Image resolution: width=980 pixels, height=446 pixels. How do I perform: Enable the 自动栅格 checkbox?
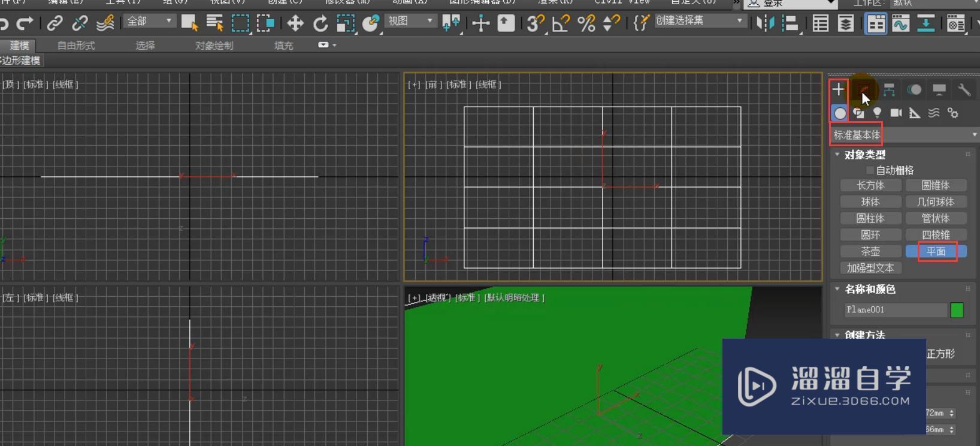[x=870, y=170]
